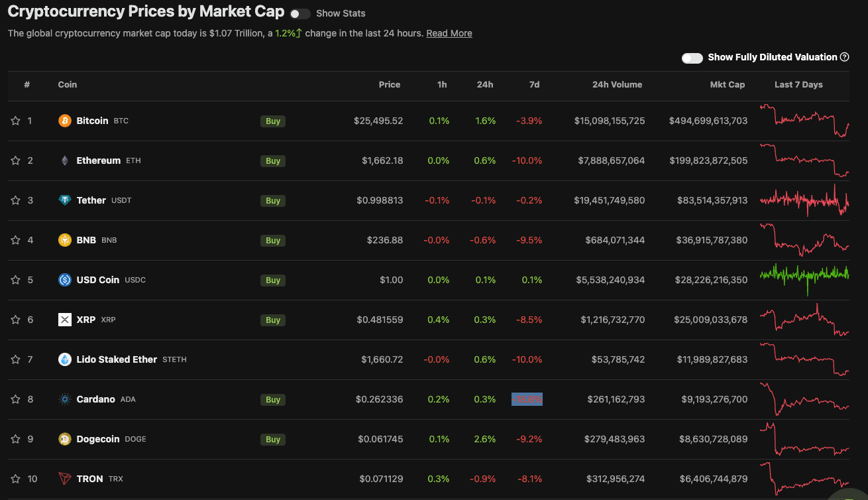
Task: Enable Show Fully Diluted Valuation toggle
Action: [692, 58]
